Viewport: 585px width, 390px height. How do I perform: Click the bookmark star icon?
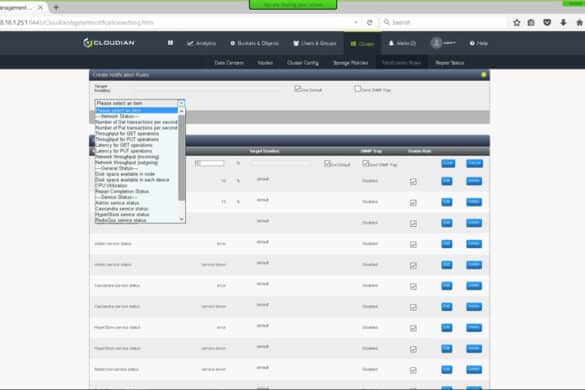point(516,23)
